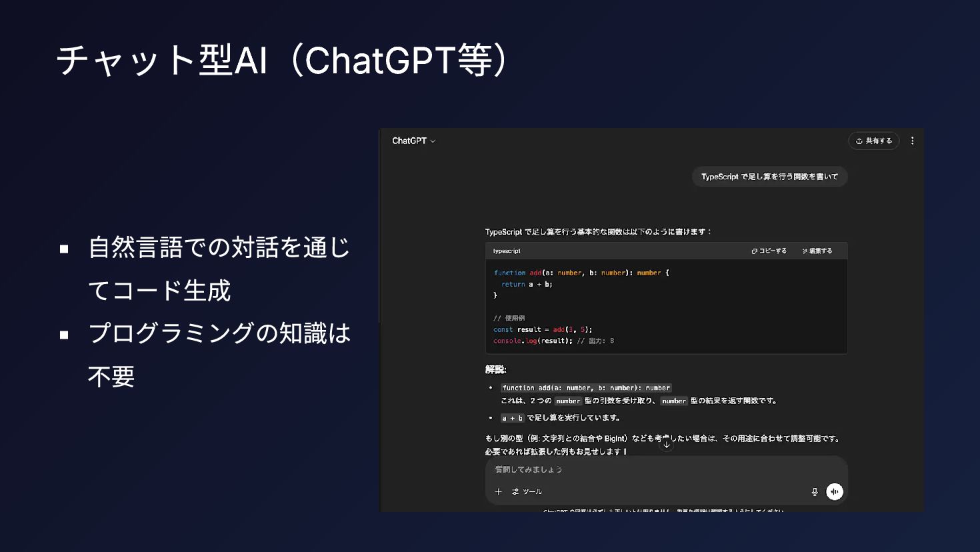Click the bullet '自然言語での対話を通じてコード生成'
Viewport: 980px width, 552px height.
coord(219,269)
